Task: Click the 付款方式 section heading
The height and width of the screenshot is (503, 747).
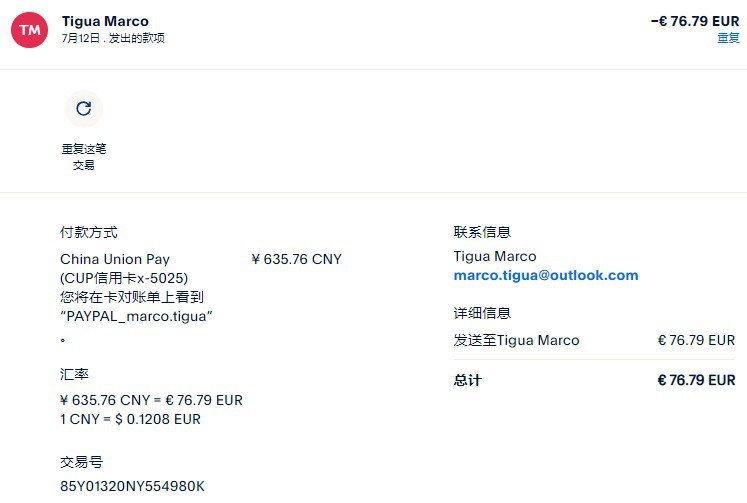Action: tap(88, 232)
